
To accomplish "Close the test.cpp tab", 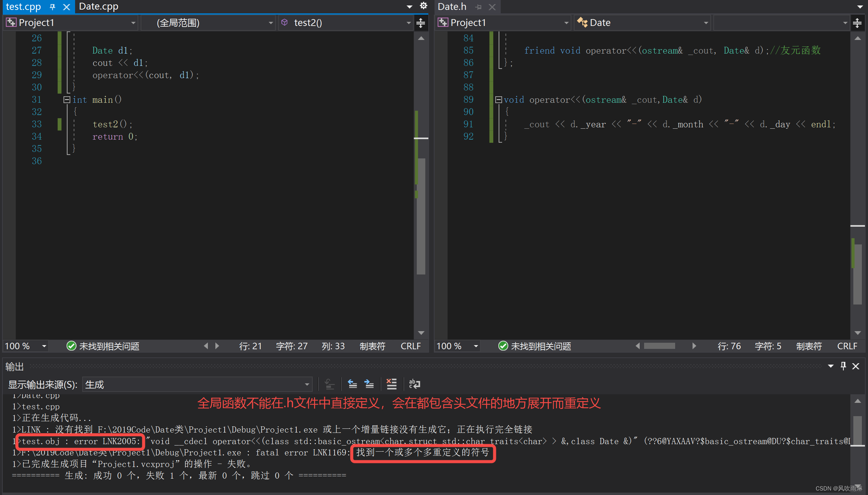I will click(67, 7).
